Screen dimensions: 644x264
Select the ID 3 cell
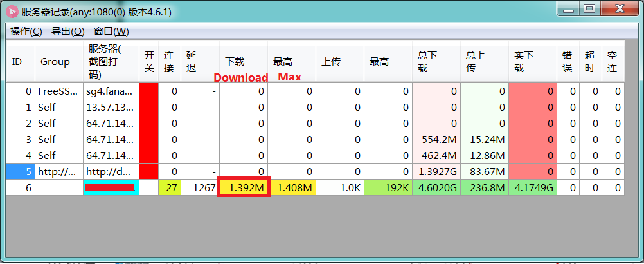pyautogui.click(x=21, y=139)
